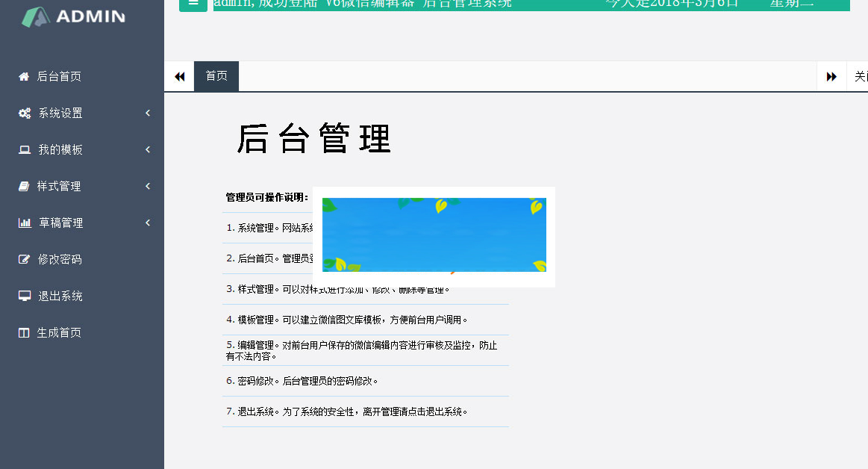Click the double-left arrow tab scroller

coord(179,75)
